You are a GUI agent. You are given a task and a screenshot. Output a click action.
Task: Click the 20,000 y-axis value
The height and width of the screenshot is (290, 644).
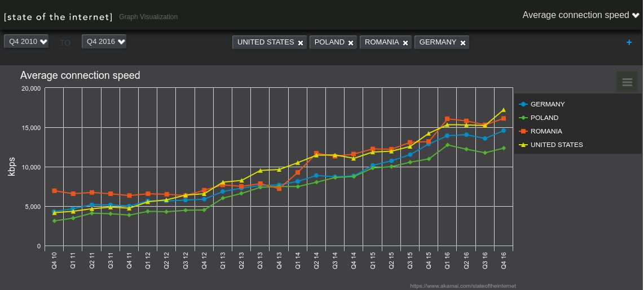[30, 88]
